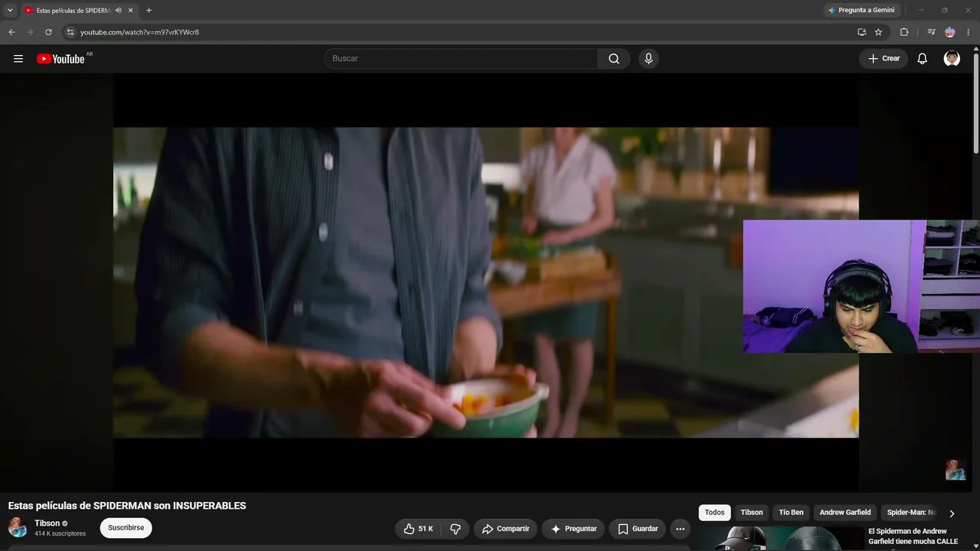Focus the Buscar search field
The height and width of the screenshot is (551, 980).
tap(461, 59)
